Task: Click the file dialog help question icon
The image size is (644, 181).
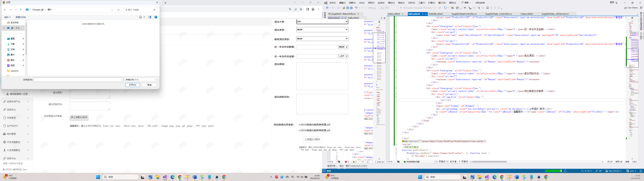Action: (156, 17)
